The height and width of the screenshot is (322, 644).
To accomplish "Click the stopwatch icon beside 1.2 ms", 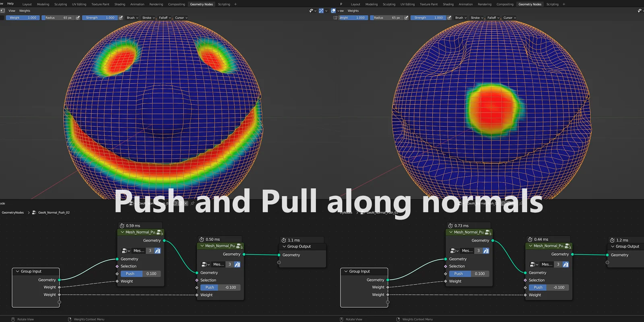I will [612, 240].
